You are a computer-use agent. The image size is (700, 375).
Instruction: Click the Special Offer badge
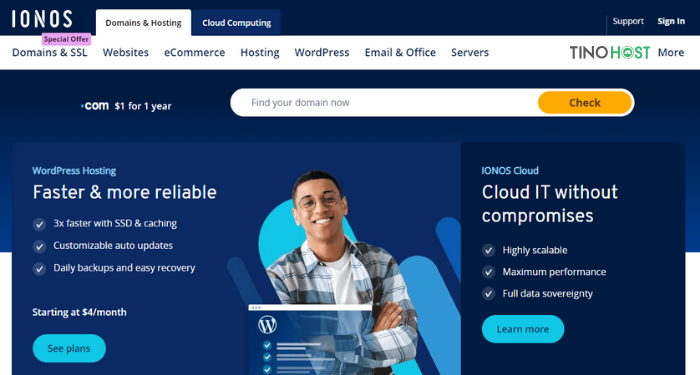(x=66, y=39)
